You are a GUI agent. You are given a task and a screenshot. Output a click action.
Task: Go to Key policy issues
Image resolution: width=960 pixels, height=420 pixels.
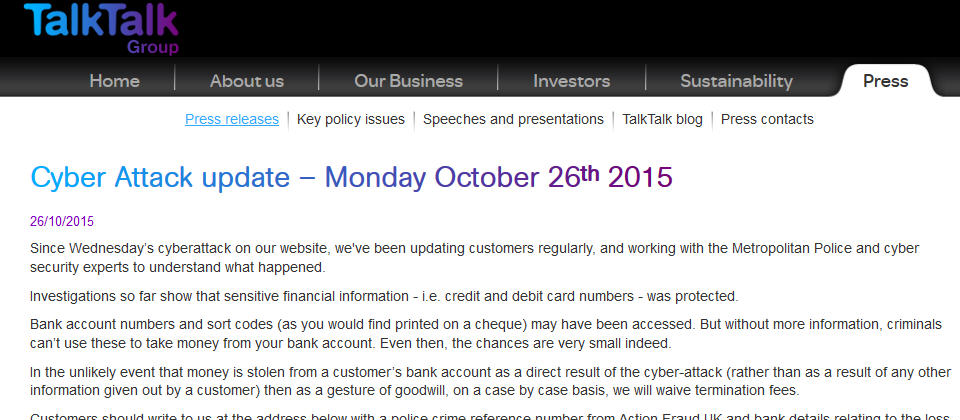tap(351, 119)
